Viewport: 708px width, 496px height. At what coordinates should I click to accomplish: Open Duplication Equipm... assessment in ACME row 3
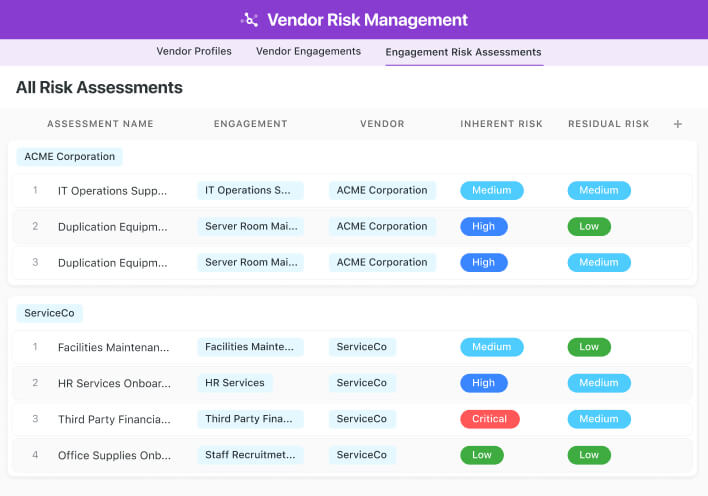click(112, 263)
